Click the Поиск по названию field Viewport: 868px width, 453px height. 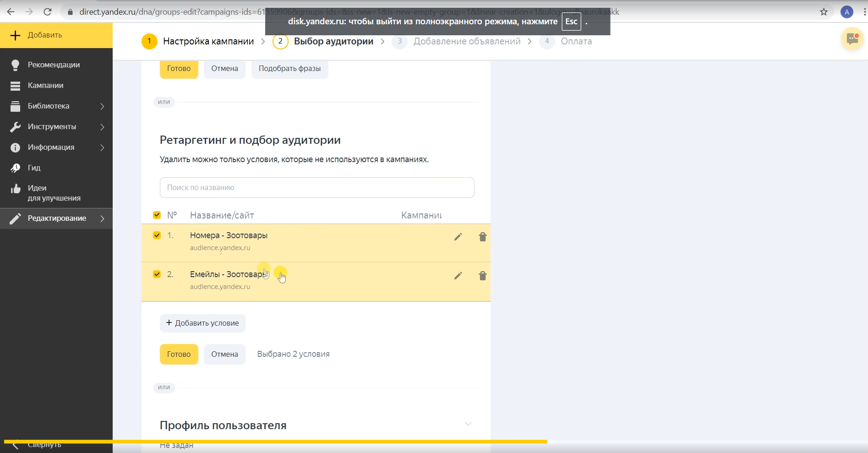point(317,188)
